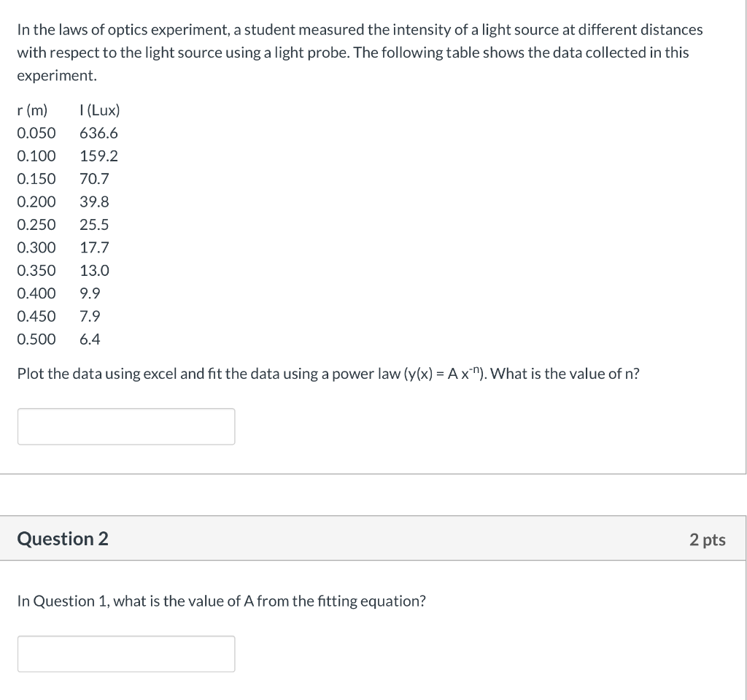Click the data value 159.2

click(99, 156)
